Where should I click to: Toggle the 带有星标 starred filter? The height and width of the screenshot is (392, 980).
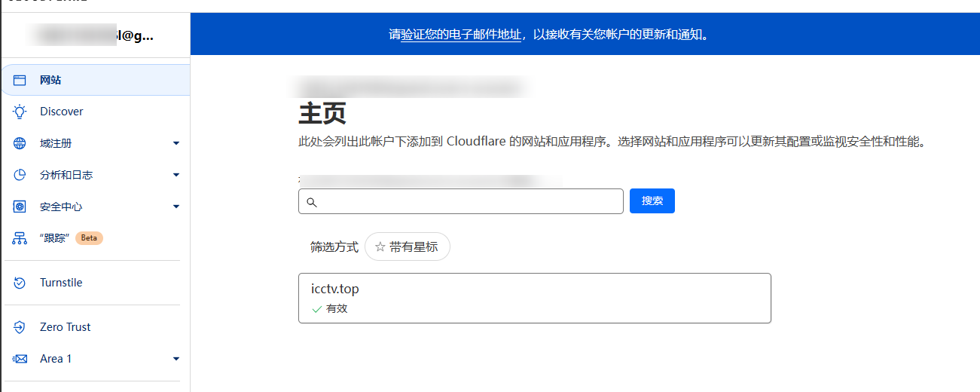tap(407, 247)
